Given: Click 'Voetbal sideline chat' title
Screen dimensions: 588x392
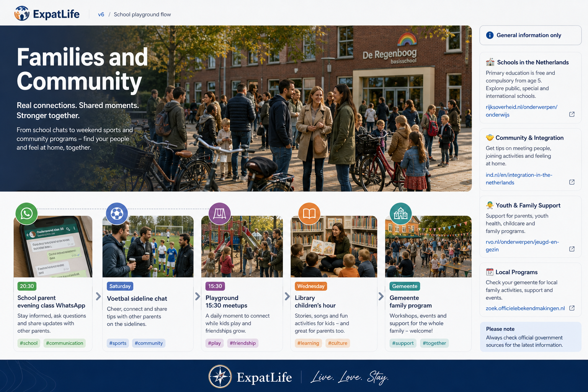Looking at the screenshot, I should tap(137, 299).
